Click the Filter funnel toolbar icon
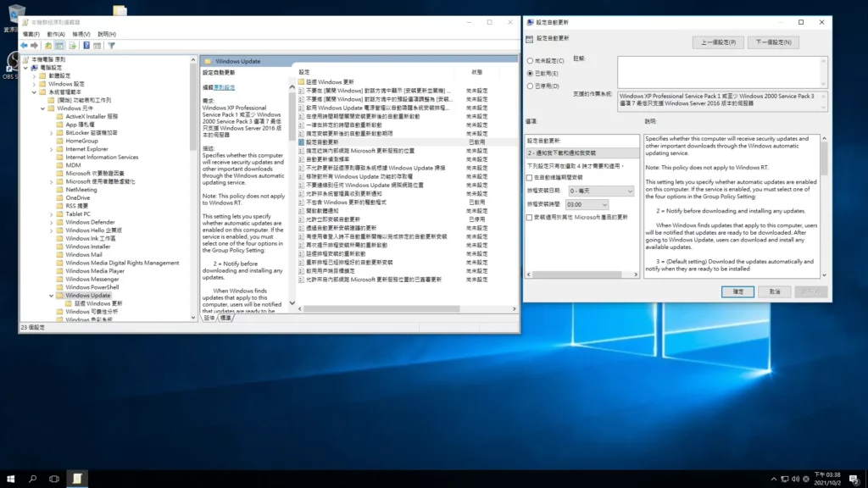Screen dimensions: 868x488 111,46
